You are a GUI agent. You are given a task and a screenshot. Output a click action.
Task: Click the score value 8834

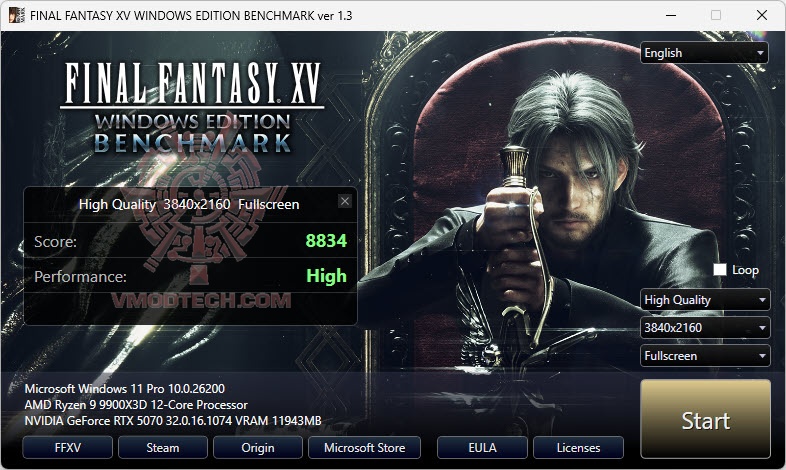326,241
